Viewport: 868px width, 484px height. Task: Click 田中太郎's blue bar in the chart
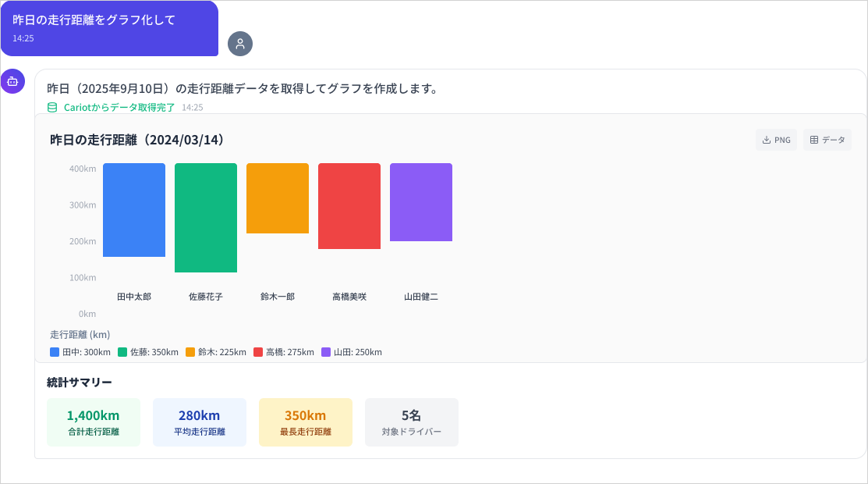tap(133, 209)
